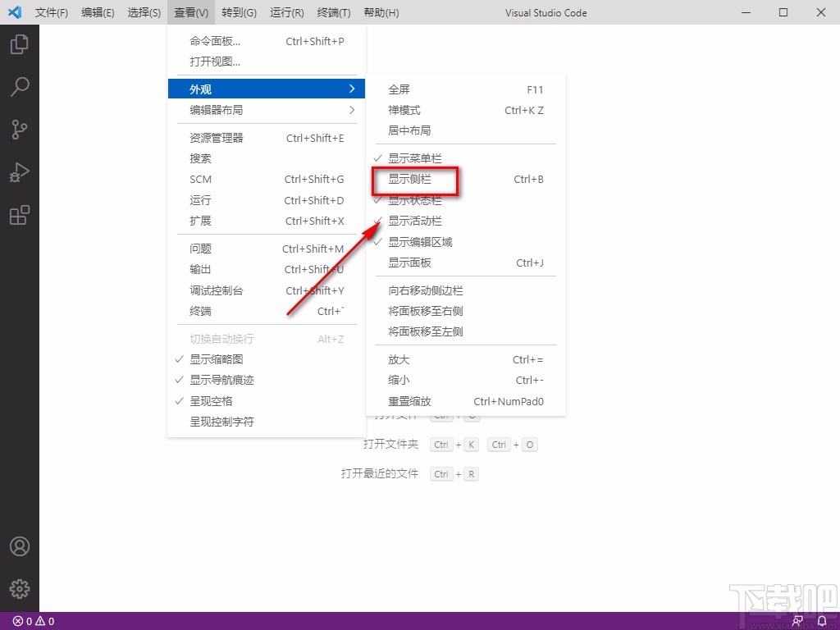Toggle 显示导航痕迹 option
Screen dimensions: 840x630
tap(267, 381)
